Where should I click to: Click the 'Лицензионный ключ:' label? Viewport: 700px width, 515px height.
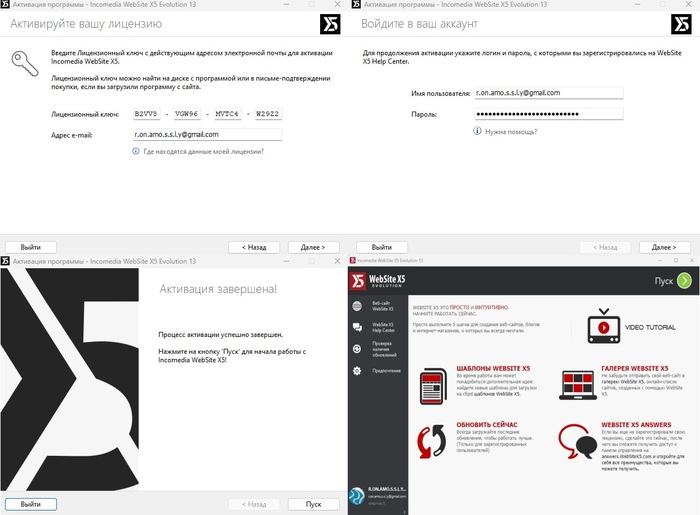85,115
